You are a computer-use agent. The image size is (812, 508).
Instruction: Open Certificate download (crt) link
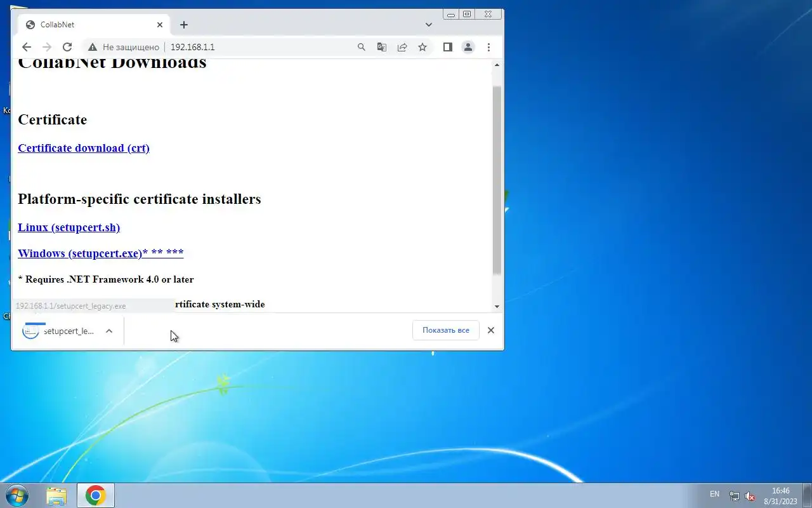(84, 148)
